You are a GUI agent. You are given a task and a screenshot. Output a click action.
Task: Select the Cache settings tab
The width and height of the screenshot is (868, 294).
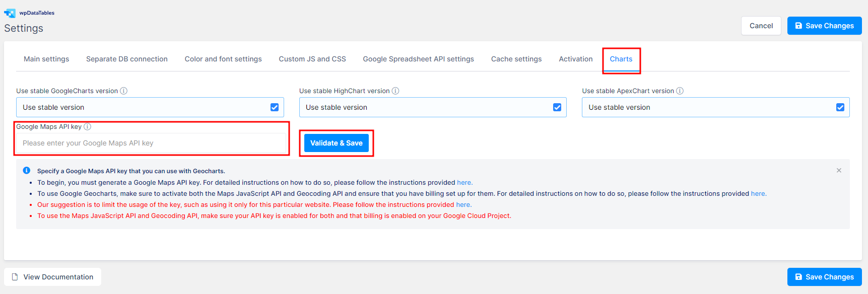point(516,59)
